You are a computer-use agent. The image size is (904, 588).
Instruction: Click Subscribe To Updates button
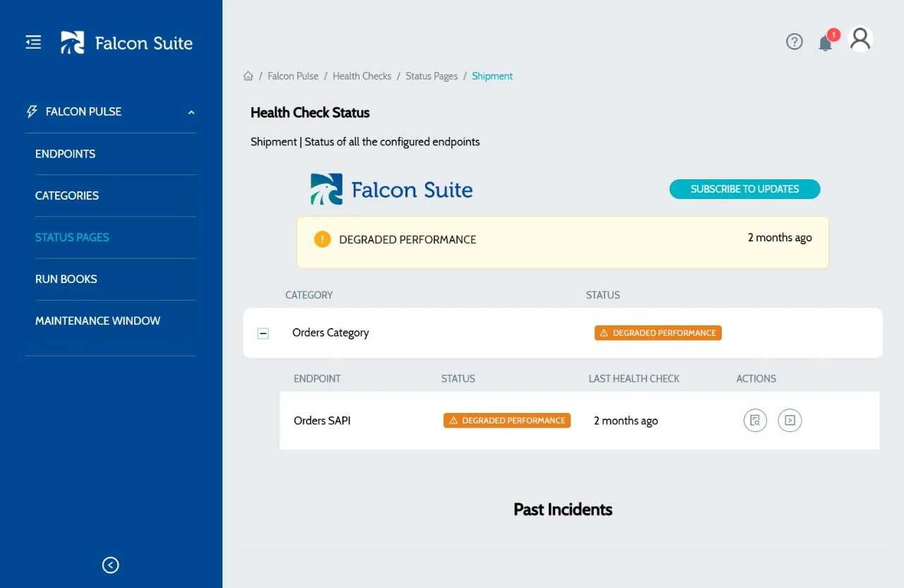pos(744,188)
